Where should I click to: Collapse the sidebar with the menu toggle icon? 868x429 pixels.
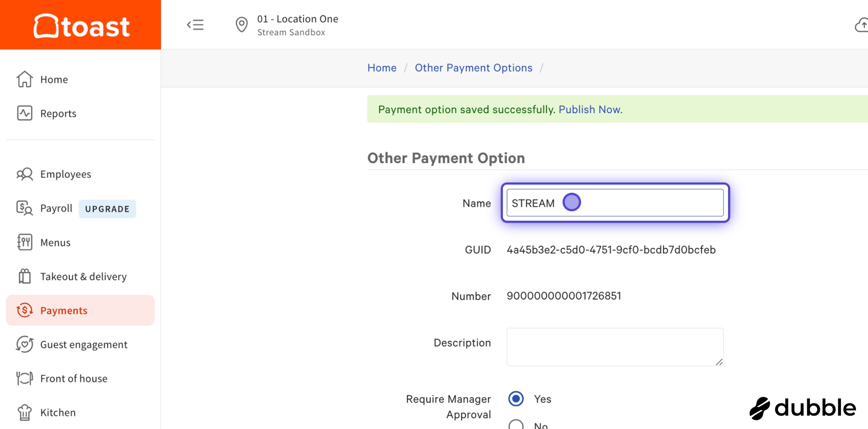pos(195,25)
